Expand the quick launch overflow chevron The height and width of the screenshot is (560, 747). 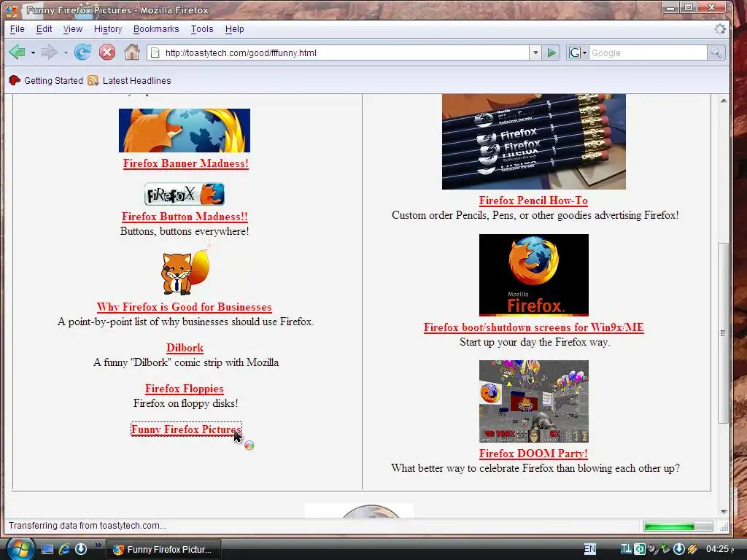point(98,545)
